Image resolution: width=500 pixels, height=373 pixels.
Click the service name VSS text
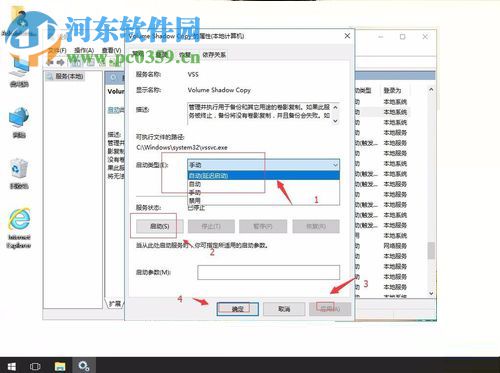[193, 74]
